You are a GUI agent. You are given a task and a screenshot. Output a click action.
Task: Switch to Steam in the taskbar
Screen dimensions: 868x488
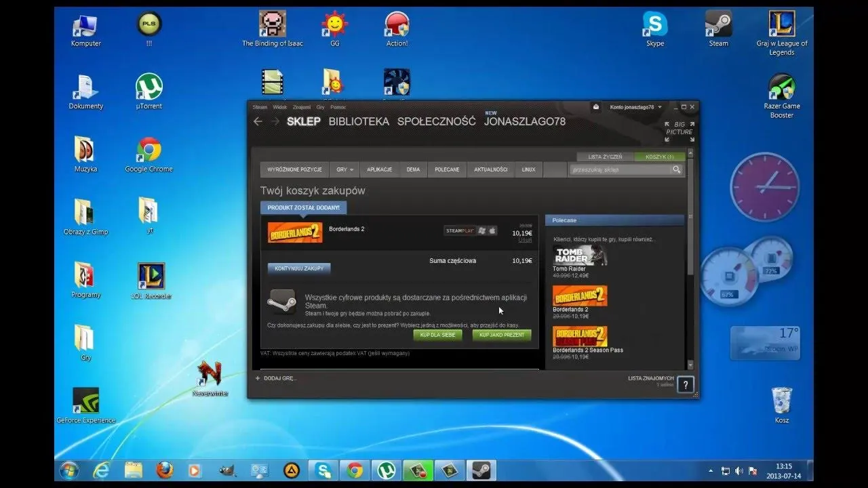click(x=481, y=470)
